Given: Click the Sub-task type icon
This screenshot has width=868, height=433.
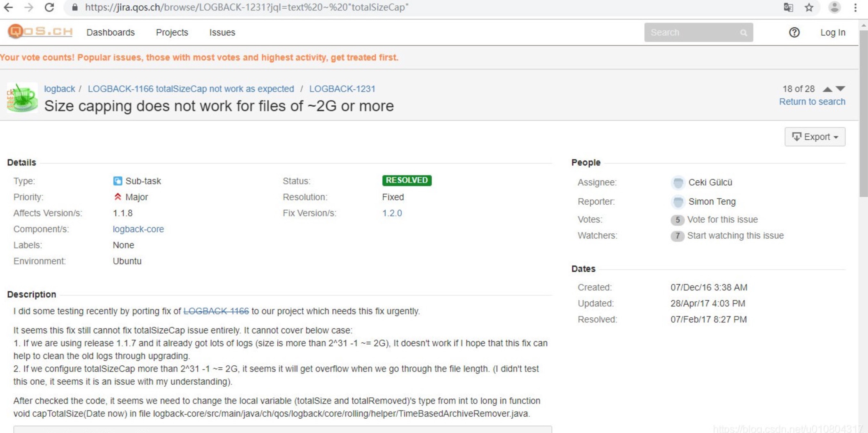Looking at the screenshot, I should pos(118,181).
